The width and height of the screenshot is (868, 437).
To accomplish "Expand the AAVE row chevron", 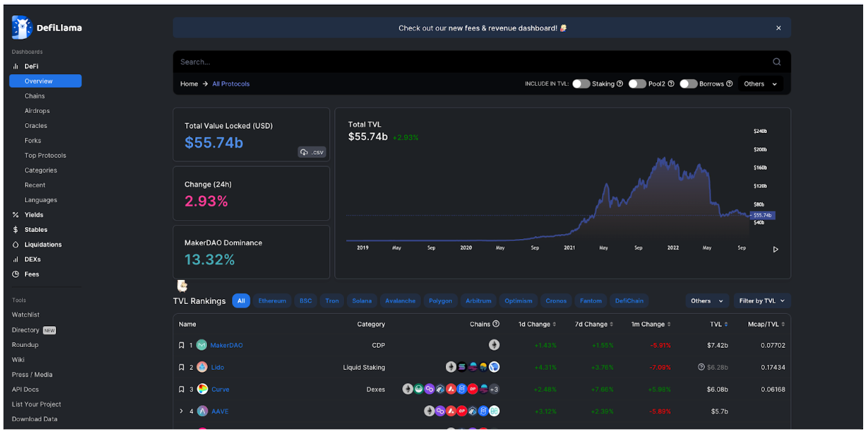I will [181, 411].
